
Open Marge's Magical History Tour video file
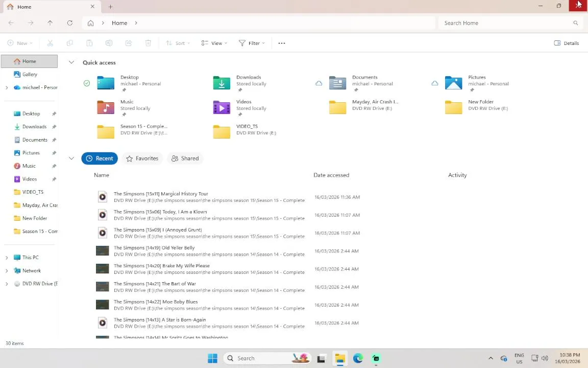tap(201, 197)
